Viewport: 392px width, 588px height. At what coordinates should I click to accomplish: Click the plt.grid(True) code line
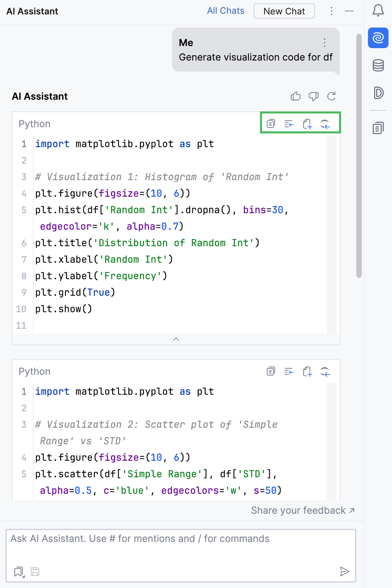[75, 292]
